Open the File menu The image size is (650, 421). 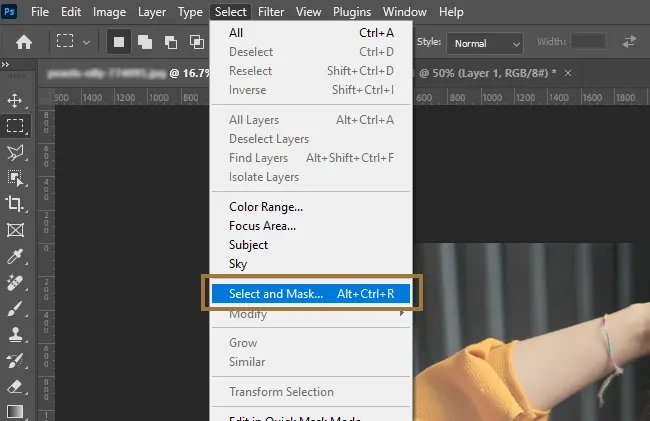pyautogui.click(x=40, y=12)
